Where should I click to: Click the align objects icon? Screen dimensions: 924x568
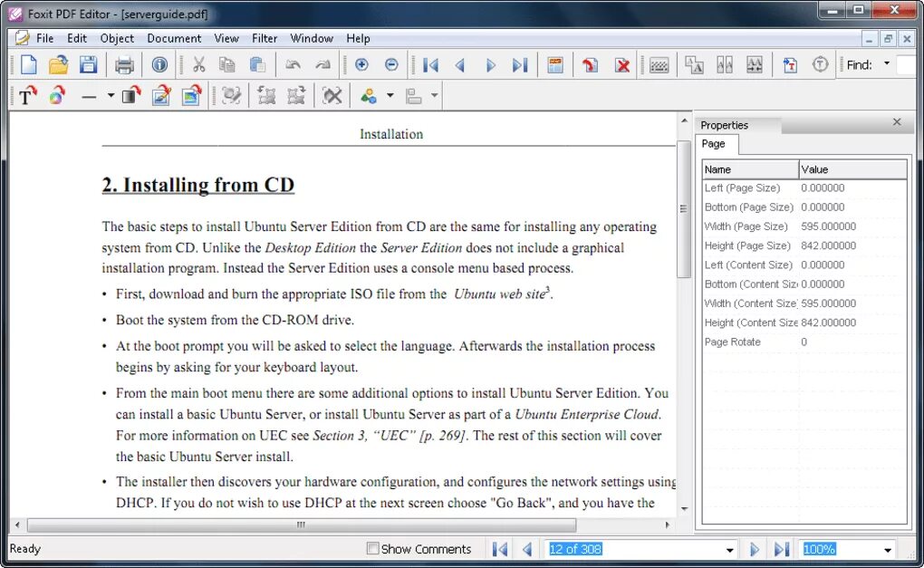pyautogui.click(x=414, y=95)
